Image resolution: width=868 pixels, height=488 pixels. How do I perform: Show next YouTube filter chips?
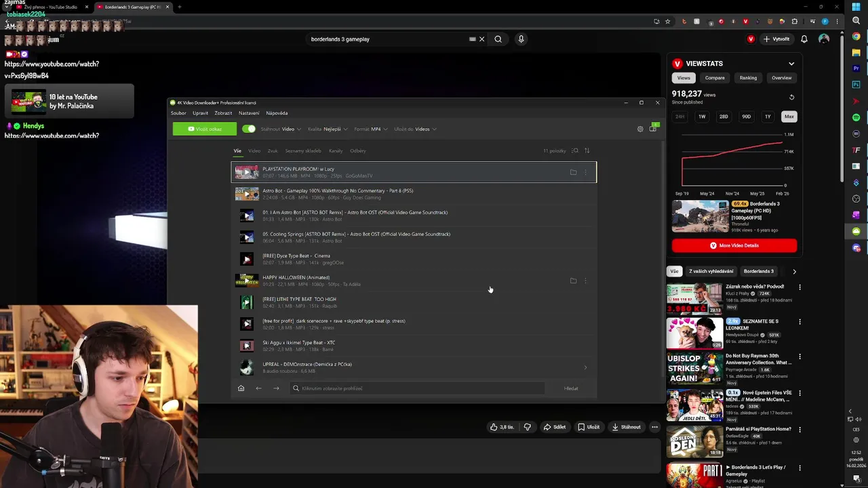tap(794, 271)
